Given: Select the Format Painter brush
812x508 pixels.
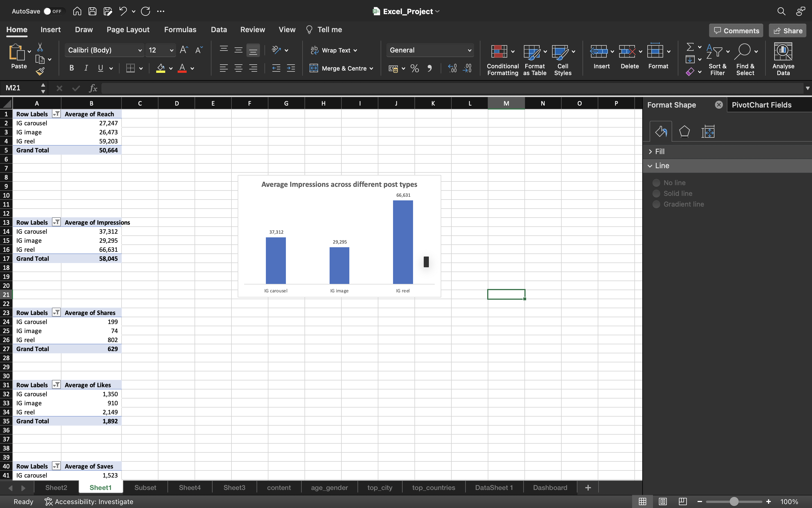Looking at the screenshot, I should [x=40, y=71].
